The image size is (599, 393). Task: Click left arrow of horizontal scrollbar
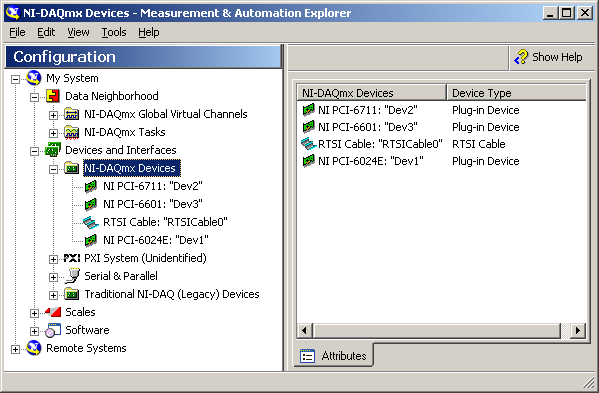(304, 330)
